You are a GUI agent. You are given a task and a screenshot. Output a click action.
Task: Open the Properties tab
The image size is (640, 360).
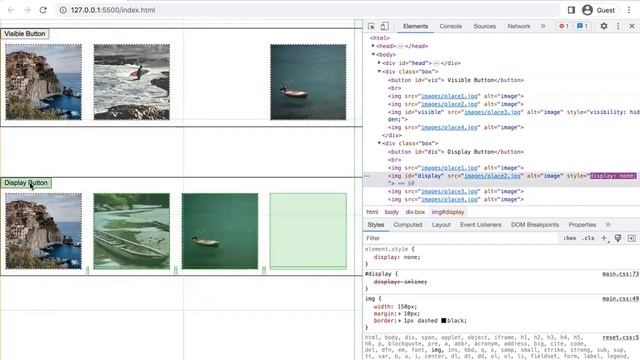(582, 225)
